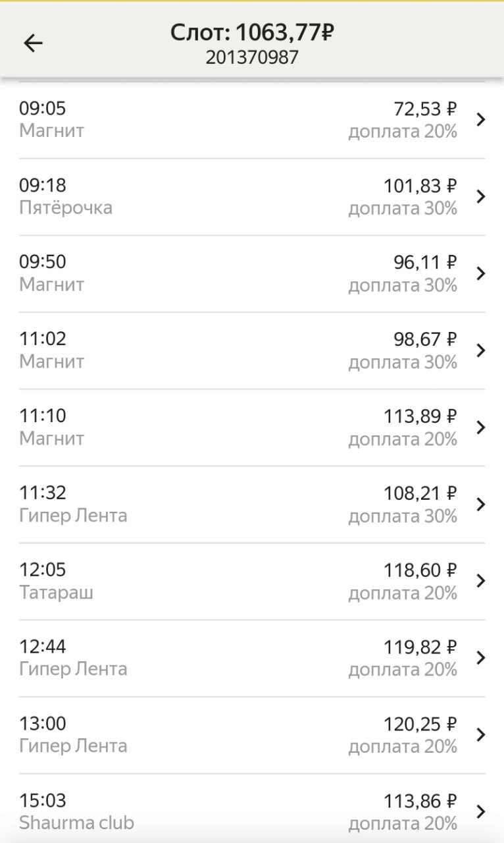Expand the 11:32 Гипер Лента order arrow
Viewport: 504px width, 843px height.
coord(481,504)
